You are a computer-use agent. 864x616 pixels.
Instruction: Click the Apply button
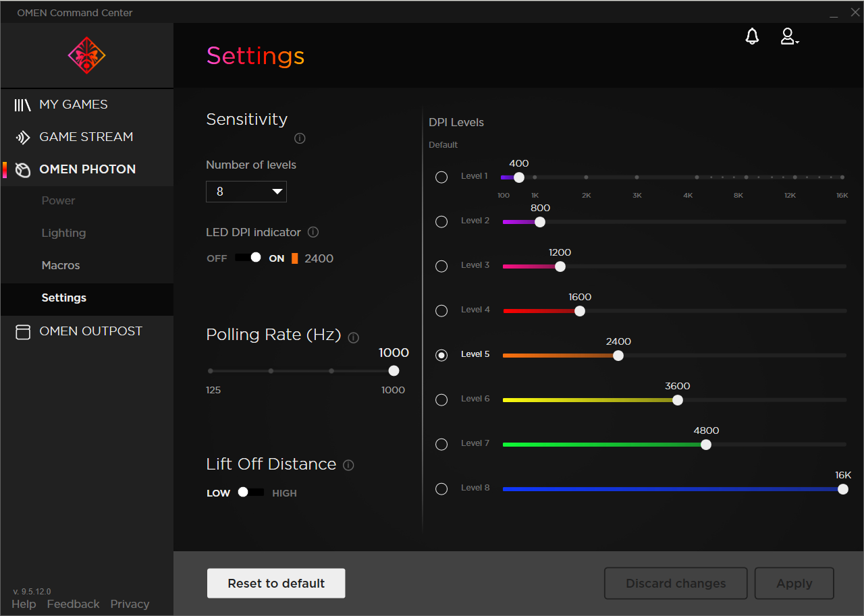794,584
